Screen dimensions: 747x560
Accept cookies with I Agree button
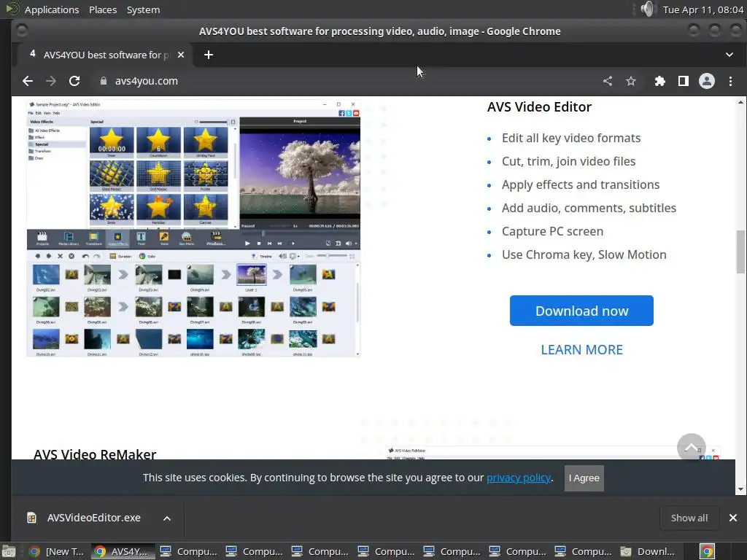tap(584, 478)
